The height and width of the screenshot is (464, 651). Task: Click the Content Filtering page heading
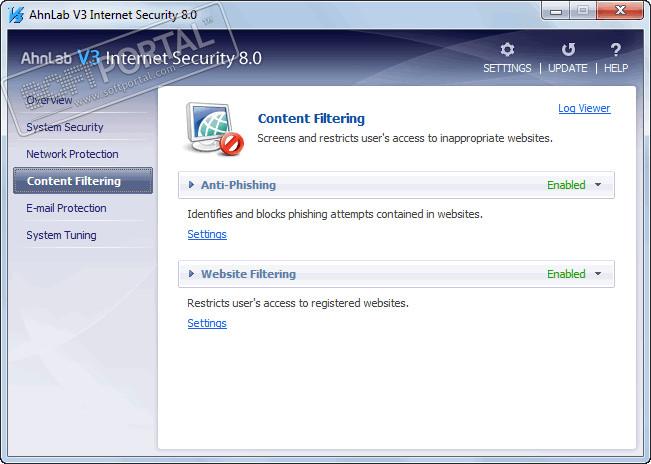[x=311, y=119]
